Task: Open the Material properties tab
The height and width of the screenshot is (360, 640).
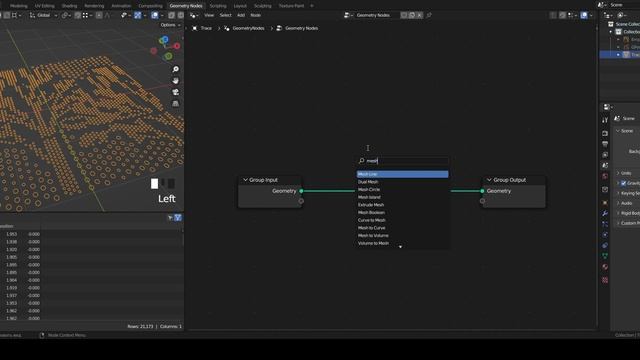Action: coord(605,267)
